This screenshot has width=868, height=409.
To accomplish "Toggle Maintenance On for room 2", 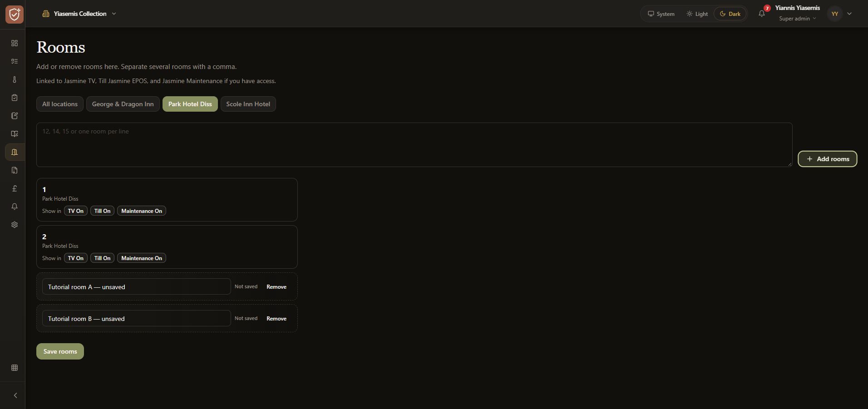I will tap(142, 258).
